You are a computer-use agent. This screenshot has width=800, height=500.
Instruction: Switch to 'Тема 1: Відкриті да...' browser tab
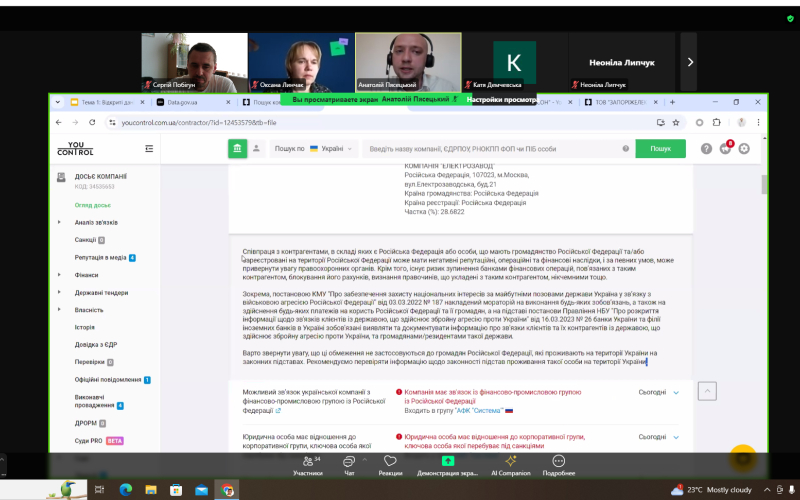107,102
